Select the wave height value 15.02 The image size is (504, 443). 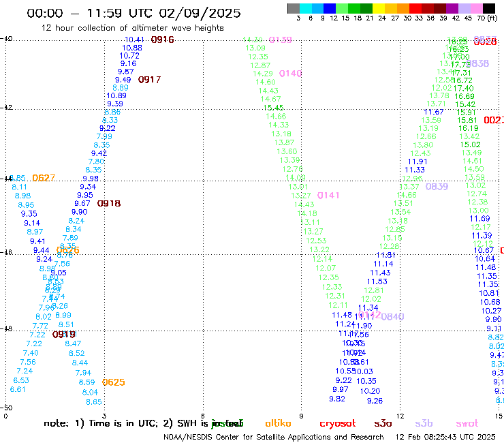(x=470, y=144)
